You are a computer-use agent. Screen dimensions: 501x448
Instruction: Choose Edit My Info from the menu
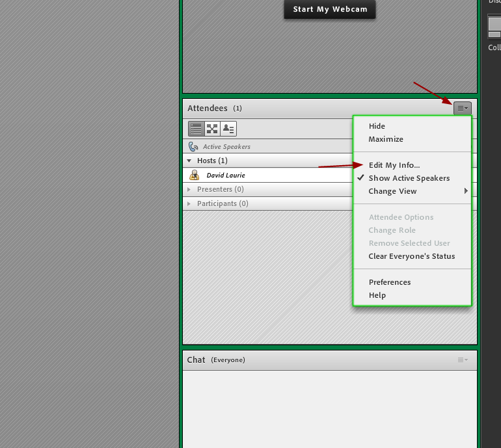(x=394, y=165)
